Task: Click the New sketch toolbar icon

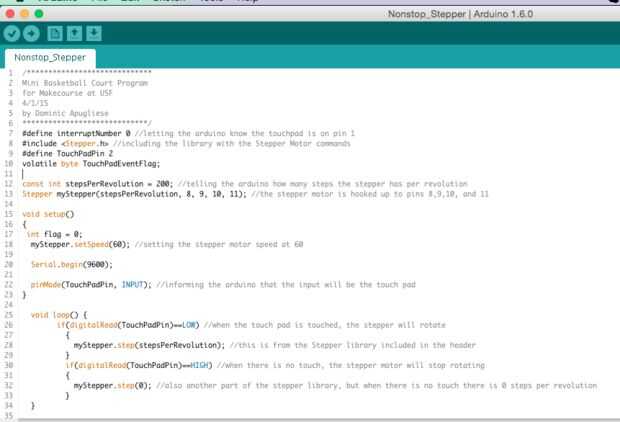Action: (x=55, y=34)
